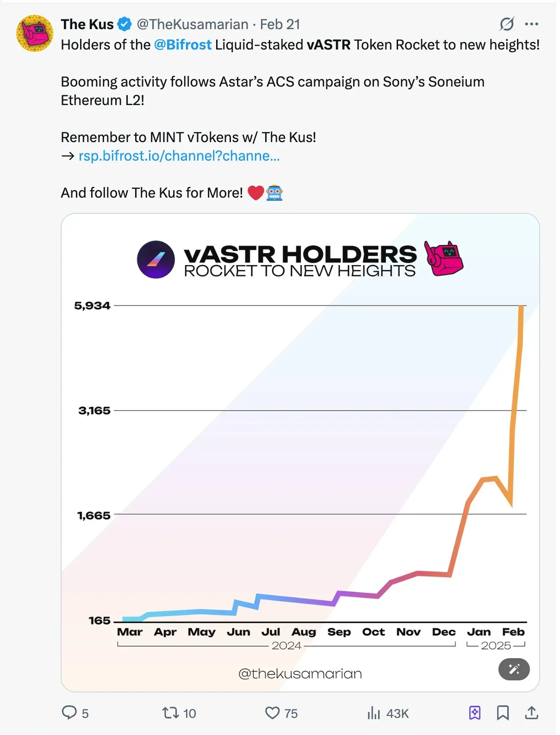Open the Feb 21 post timestamp
Viewport: 560px width, 735px height.
(x=280, y=24)
